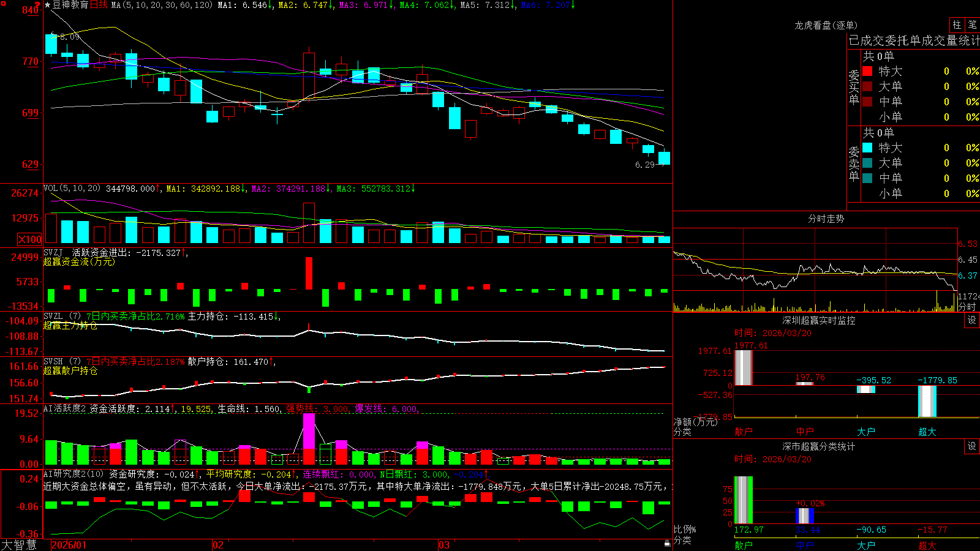The height and width of the screenshot is (551, 980).
Task: Switch order view to 笔 (tick) mode
Action: [x=972, y=25]
